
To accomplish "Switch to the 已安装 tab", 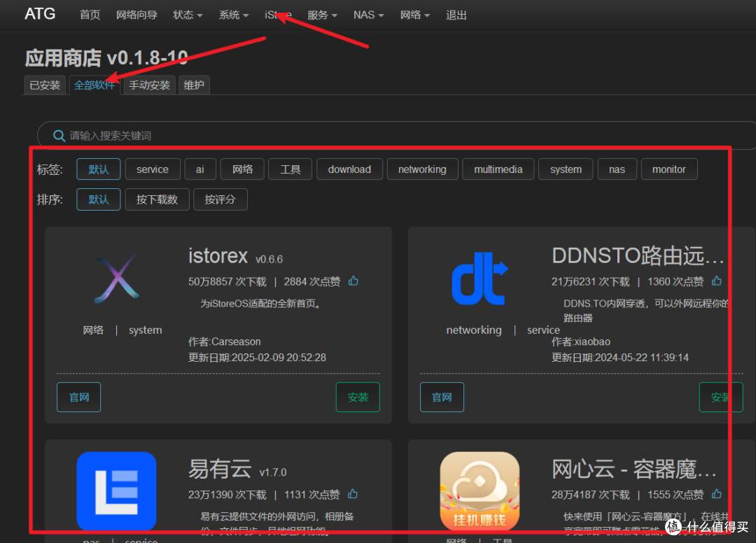I will point(45,85).
